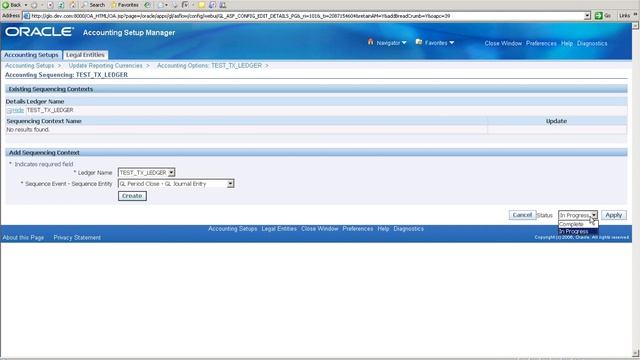Open the address bar URL history dropdown

[587, 16]
